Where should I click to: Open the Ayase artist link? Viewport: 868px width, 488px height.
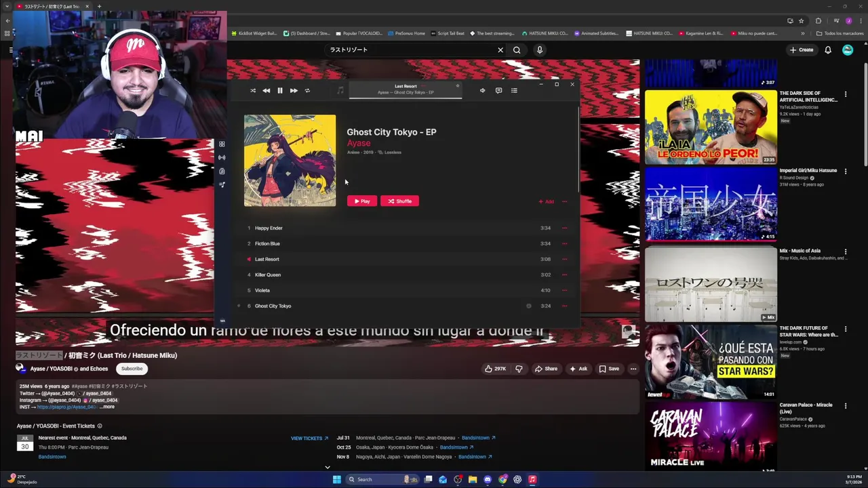coord(359,143)
